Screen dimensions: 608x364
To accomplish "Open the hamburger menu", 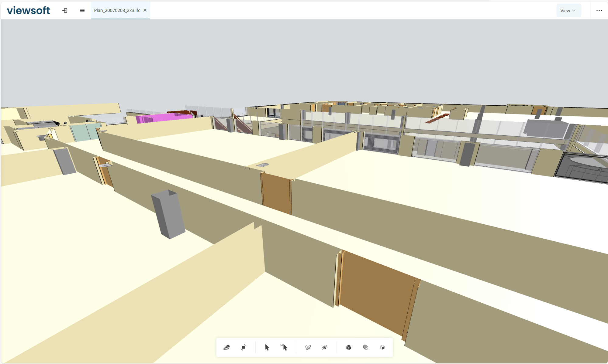I will tap(82, 11).
